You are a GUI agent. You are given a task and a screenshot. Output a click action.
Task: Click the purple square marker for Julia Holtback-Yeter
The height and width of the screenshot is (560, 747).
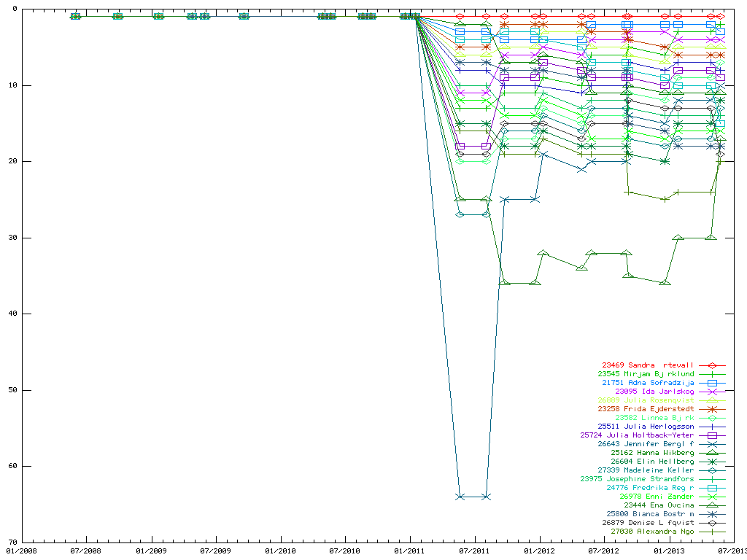click(712, 435)
